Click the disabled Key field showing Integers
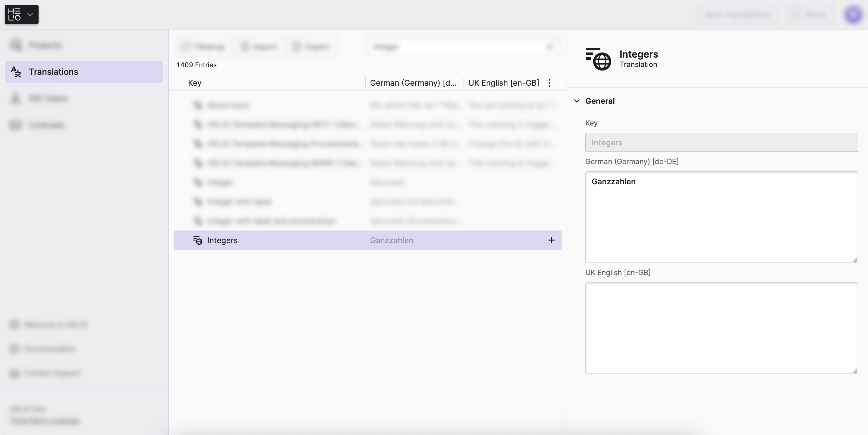Screen dimensions: 868x435 [x=721, y=142]
